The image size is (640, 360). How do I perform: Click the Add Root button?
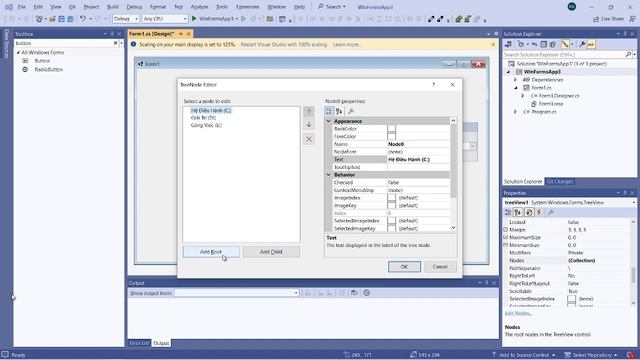coord(211,252)
